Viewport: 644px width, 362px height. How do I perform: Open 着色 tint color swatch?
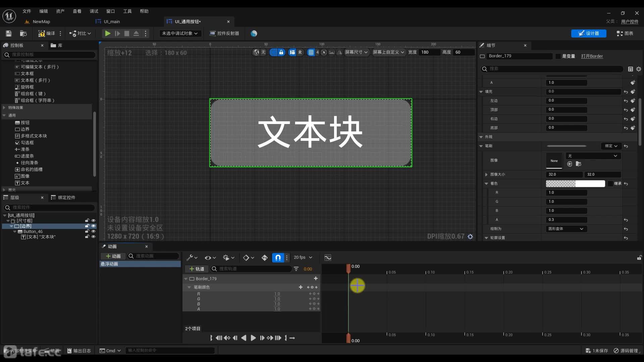tap(575, 183)
